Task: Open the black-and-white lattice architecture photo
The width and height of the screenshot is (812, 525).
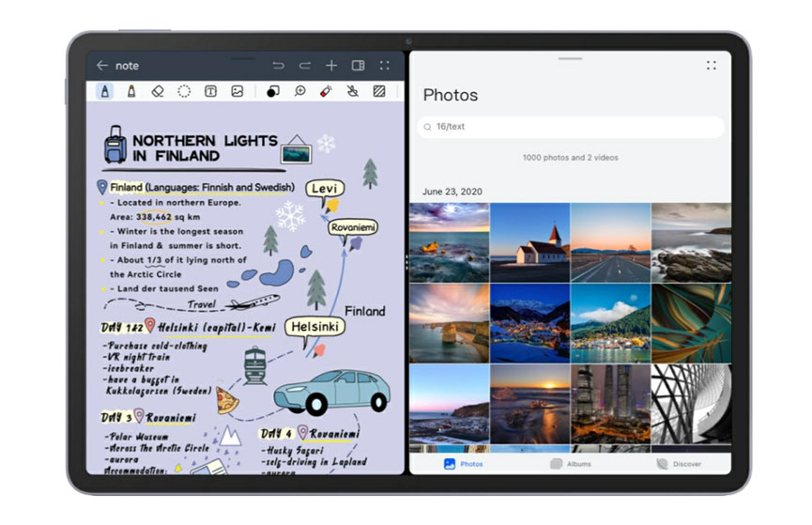Action: click(x=691, y=404)
